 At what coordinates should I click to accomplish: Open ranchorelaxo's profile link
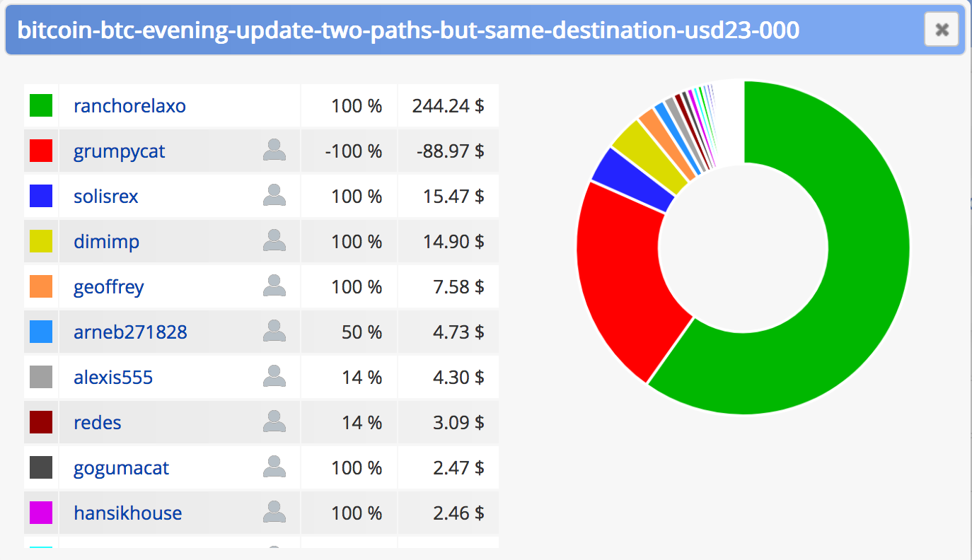[x=129, y=106]
